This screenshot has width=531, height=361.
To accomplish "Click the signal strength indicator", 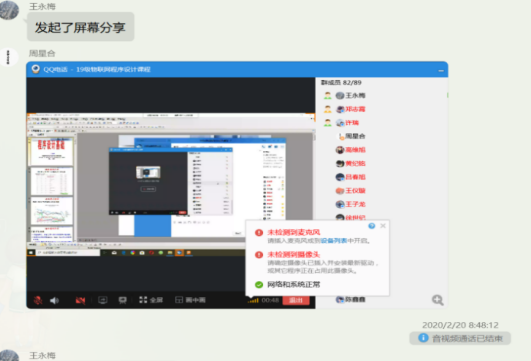I will pos(253,300).
